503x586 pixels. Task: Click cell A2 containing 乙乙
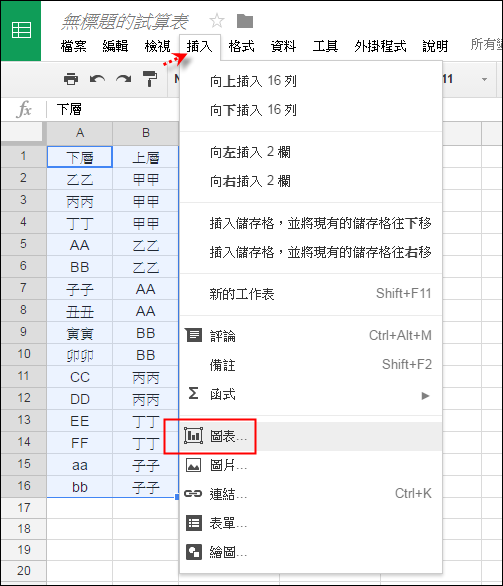[x=80, y=179]
